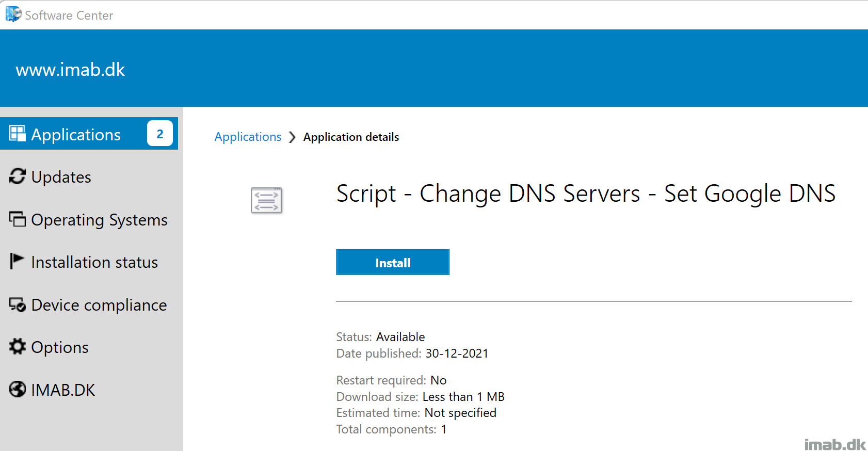Click the script application icon
The width and height of the screenshot is (868, 451).
pyautogui.click(x=266, y=201)
